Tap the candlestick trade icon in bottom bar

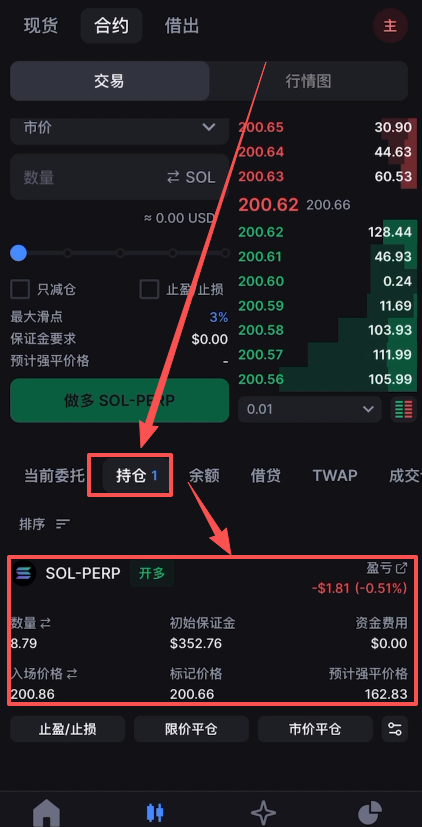(x=155, y=812)
